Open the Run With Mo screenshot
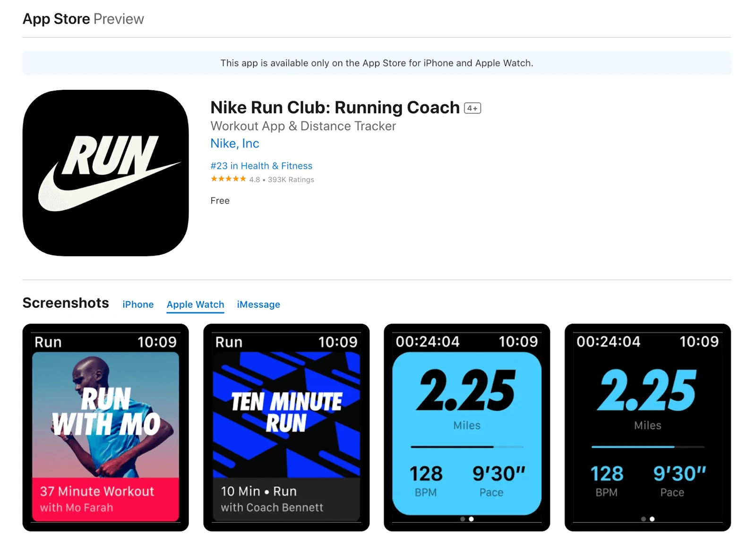The image size is (756, 553). coord(105,427)
